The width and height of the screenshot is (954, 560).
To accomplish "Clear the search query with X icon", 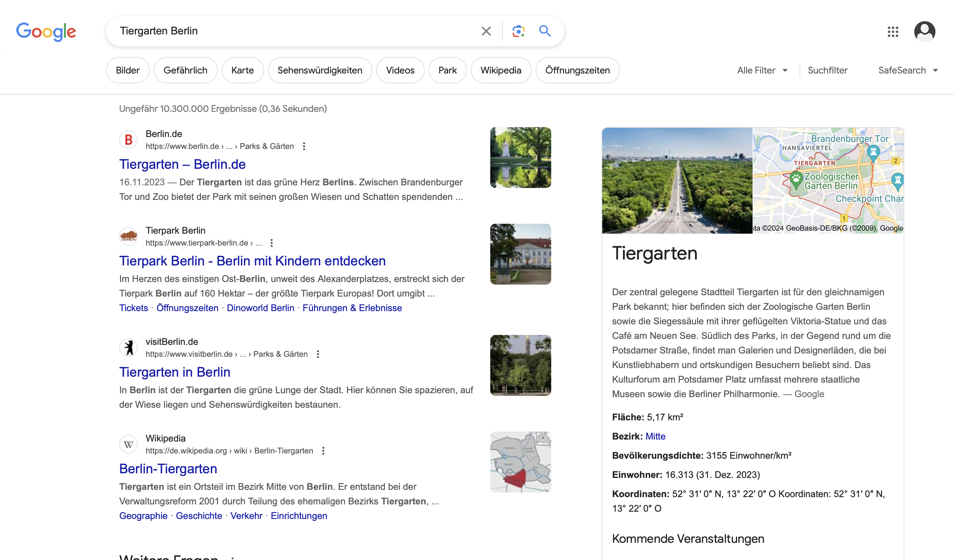I will tap(486, 31).
